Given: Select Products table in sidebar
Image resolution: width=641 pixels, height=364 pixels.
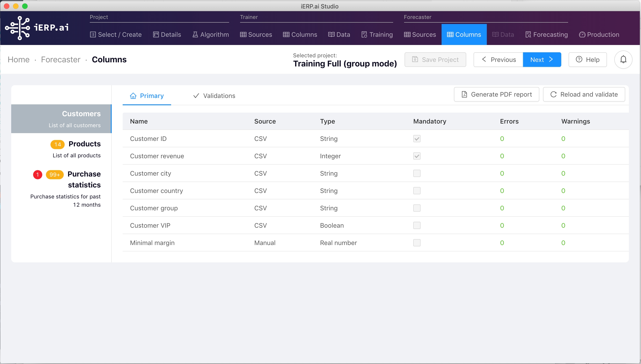Looking at the screenshot, I should 84,144.
